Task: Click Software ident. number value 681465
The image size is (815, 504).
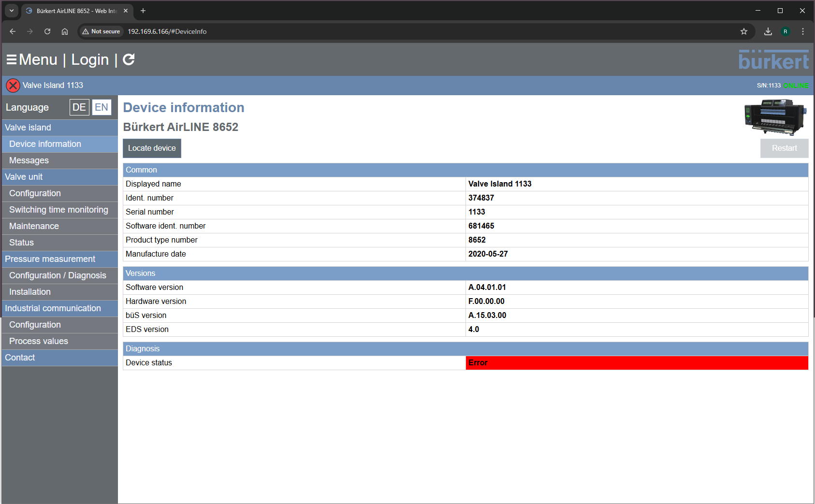Action: pos(481,226)
